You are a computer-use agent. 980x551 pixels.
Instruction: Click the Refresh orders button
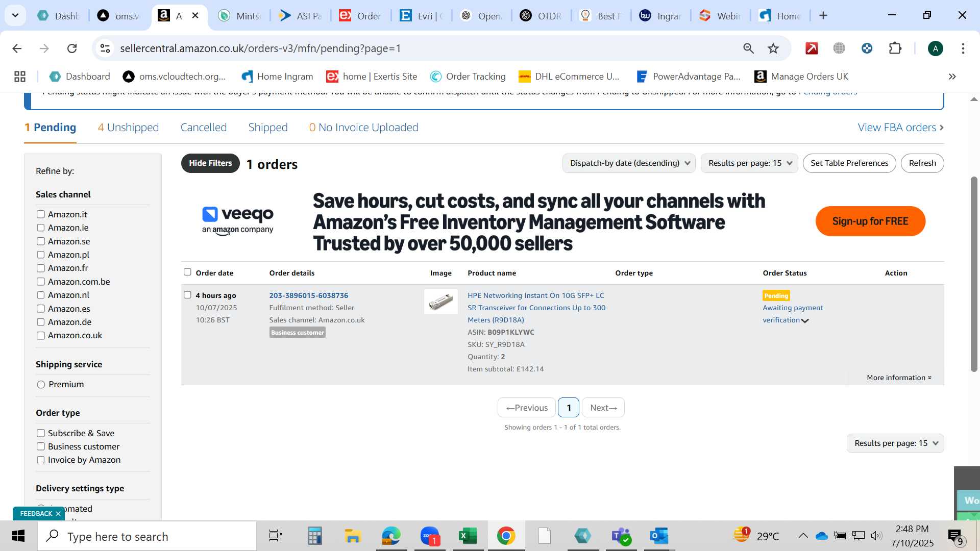coord(922,163)
